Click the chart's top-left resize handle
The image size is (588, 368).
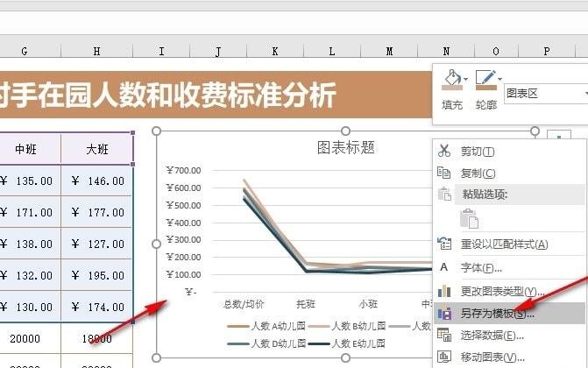click(x=157, y=131)
